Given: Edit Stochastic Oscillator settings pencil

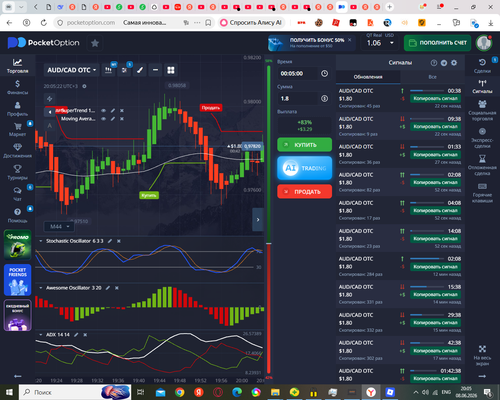Looking at the screenshot, I should 110,241.
